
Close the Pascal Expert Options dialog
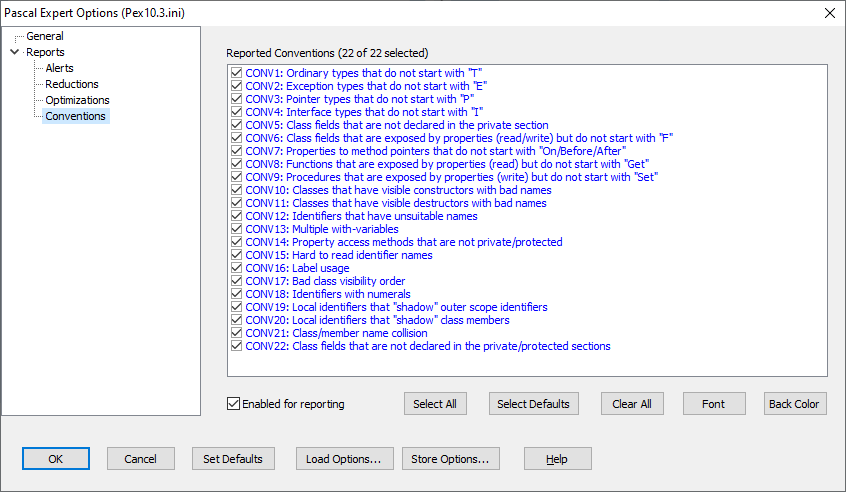(x=829, y=13)
